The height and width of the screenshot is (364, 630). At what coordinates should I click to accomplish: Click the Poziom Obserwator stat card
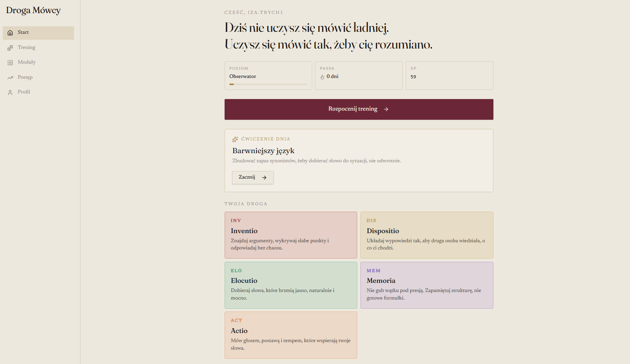(268, 76)
